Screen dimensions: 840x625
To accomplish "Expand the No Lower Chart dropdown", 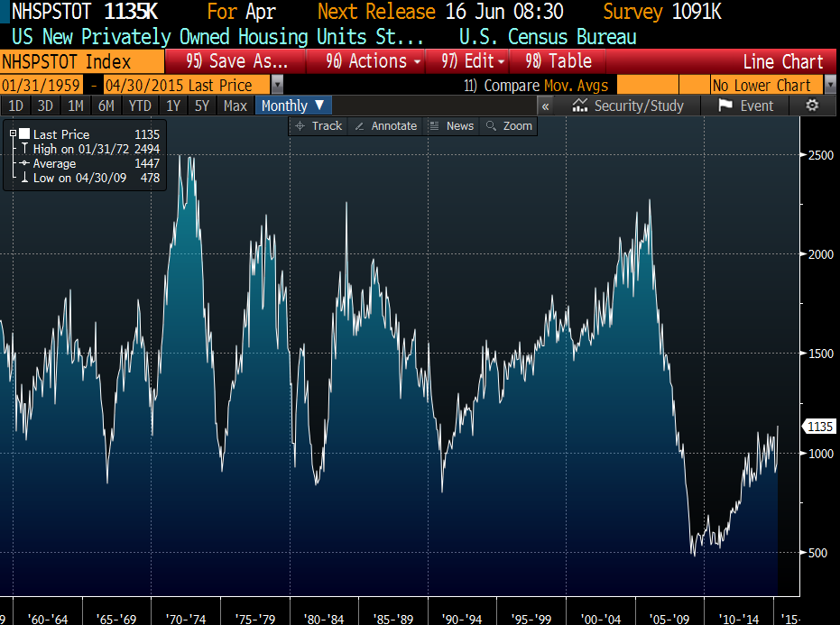I will (830, 85).
